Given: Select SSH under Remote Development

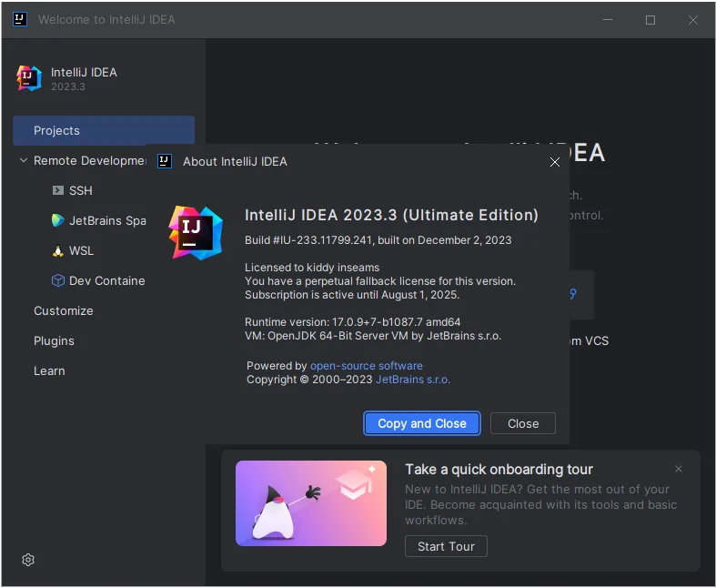Looking at the screenshot, I should (81, 190).
